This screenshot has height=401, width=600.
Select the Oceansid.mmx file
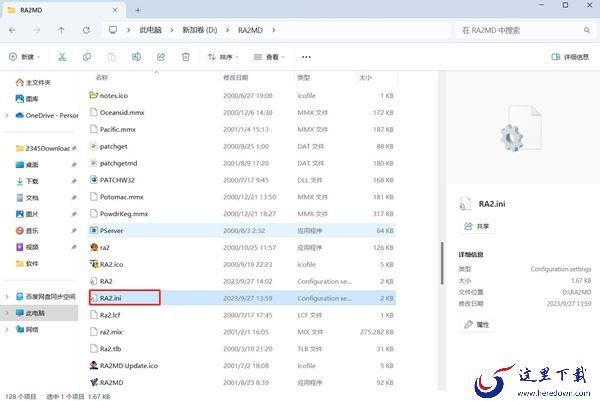point(242,112)
